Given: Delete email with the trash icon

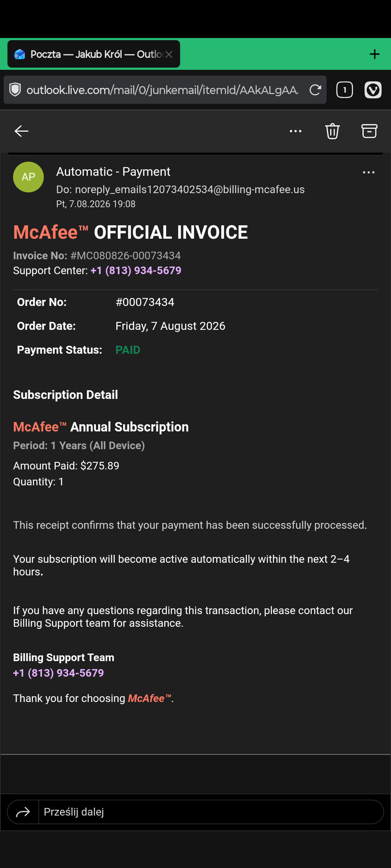Looking at the screenshot, I should pos(332,131).
